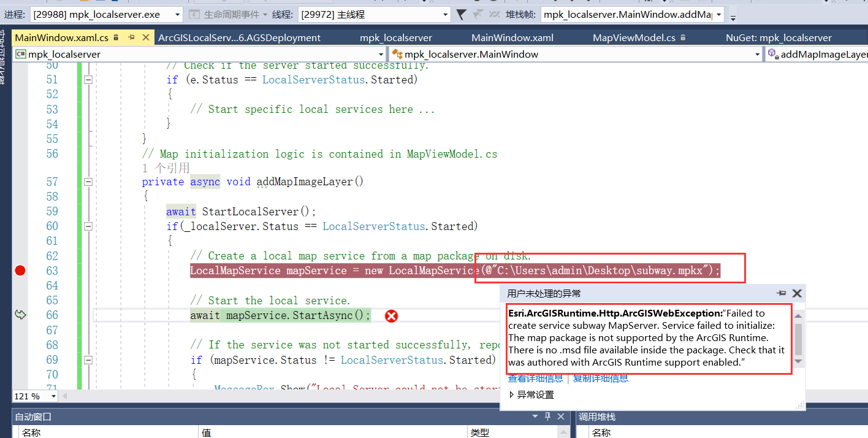Expand the 异常设置 disclosure triangle
868x438 pixels.
point(512,394)
